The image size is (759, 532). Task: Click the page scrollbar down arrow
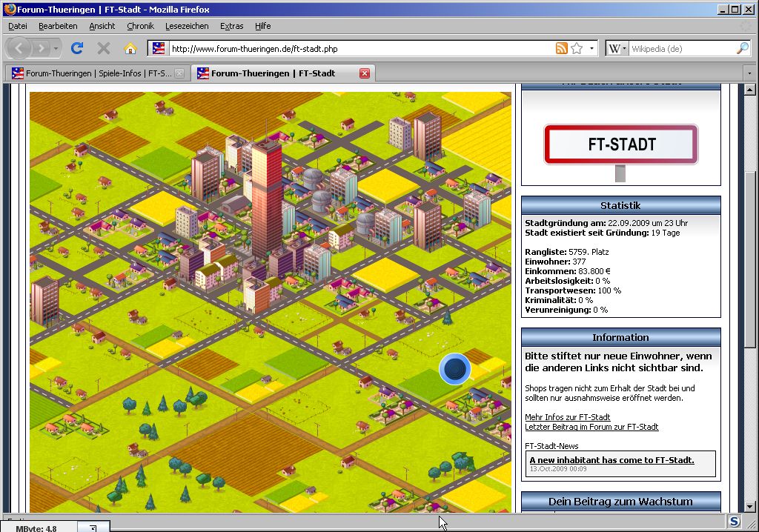click(750, 507)
